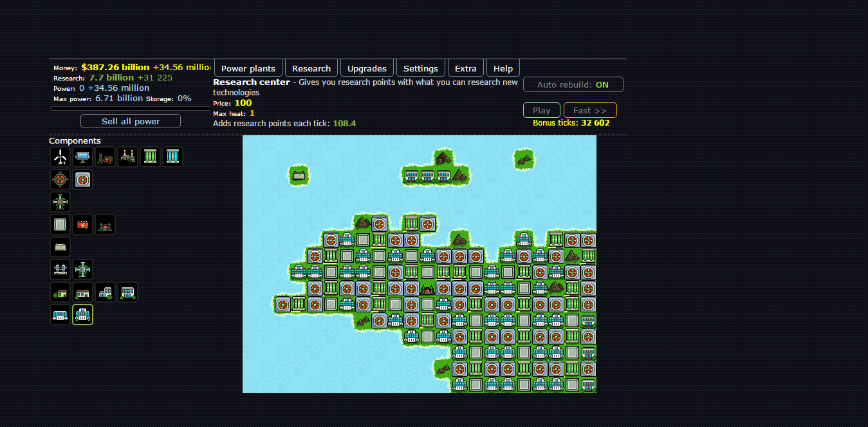Click the red generator tile in the map center
868x427 pixels.
427,288
